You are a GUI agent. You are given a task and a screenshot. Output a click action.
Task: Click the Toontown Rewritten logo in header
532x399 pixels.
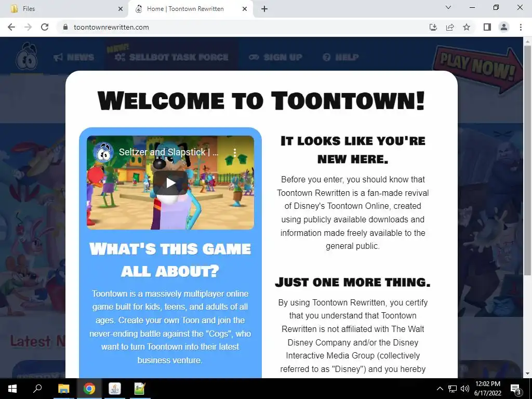pyautogui.click(x=26, y=56)
